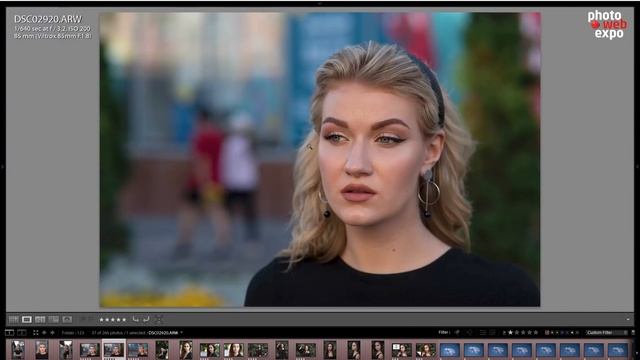Toggle unedited photos filter icon
This screenshot has height=360, width=640.
(x=492, y=333)
